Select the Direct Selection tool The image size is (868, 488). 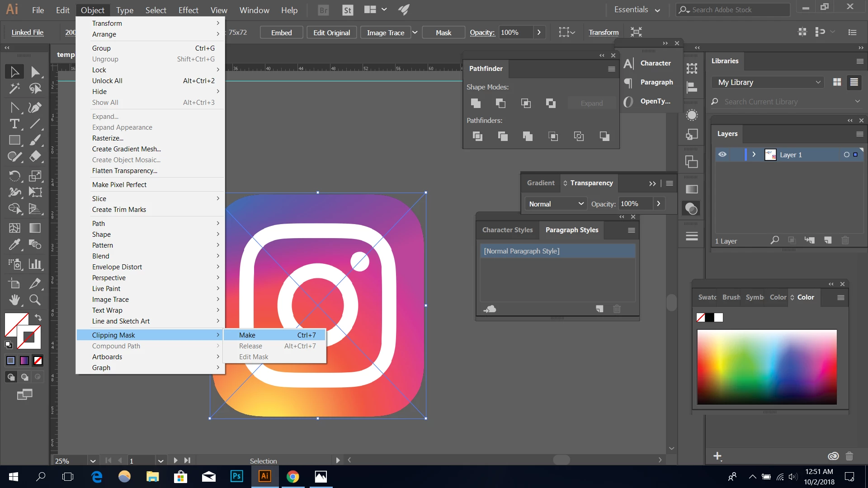coord(35,72)
